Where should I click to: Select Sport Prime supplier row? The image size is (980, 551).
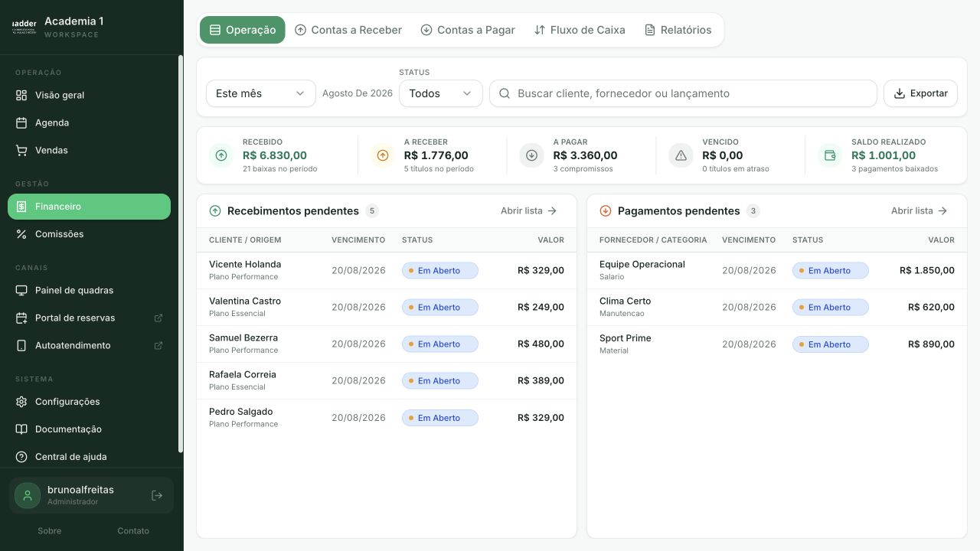tap(777, 344)
